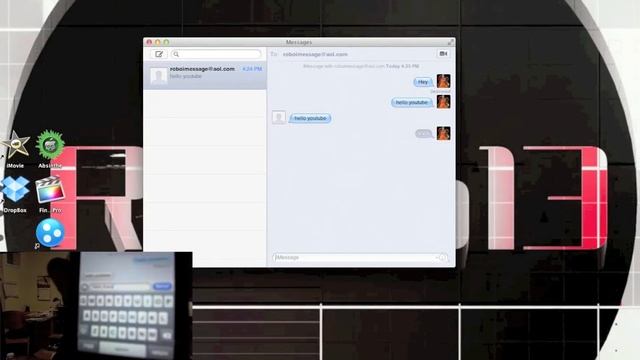Toggle fullscreen for the Messages window
Viewport: 640px width, 360px height.
coord(450,42)
